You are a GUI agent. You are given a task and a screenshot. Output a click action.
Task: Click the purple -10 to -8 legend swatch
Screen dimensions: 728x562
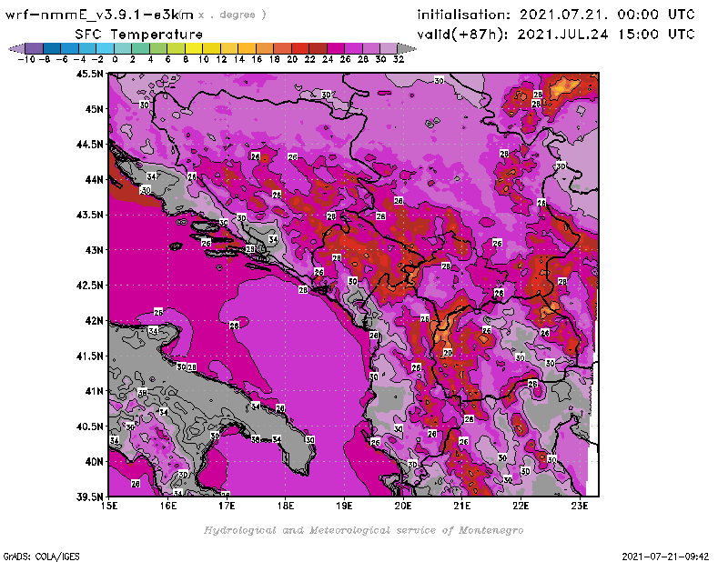point(35,48)
